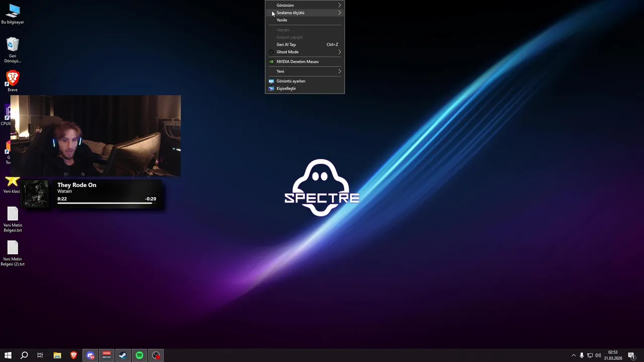Viewport: 644px width, 362px height.
Task: Seek on the They Rode On progress bar
Action: point(105,204)
